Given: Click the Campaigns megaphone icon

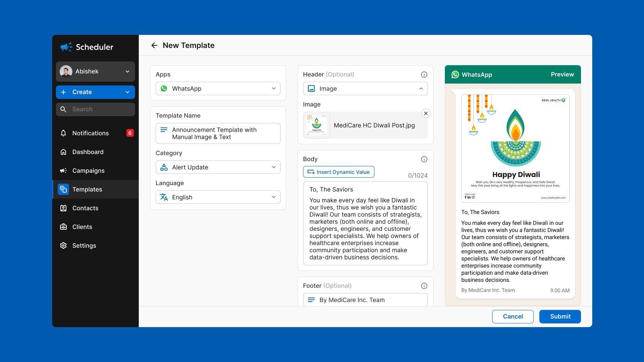Looking at the screenshot, I should (63, 171).
